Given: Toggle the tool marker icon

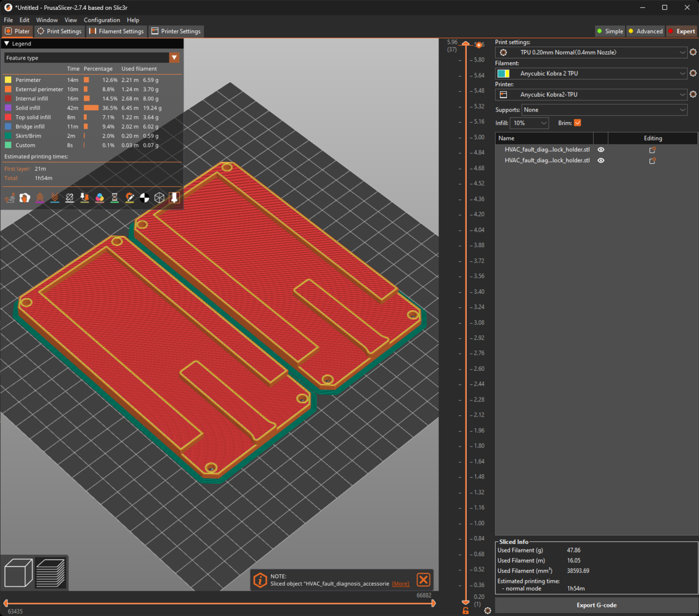Looking at the screenshot, I should [175, 198].
